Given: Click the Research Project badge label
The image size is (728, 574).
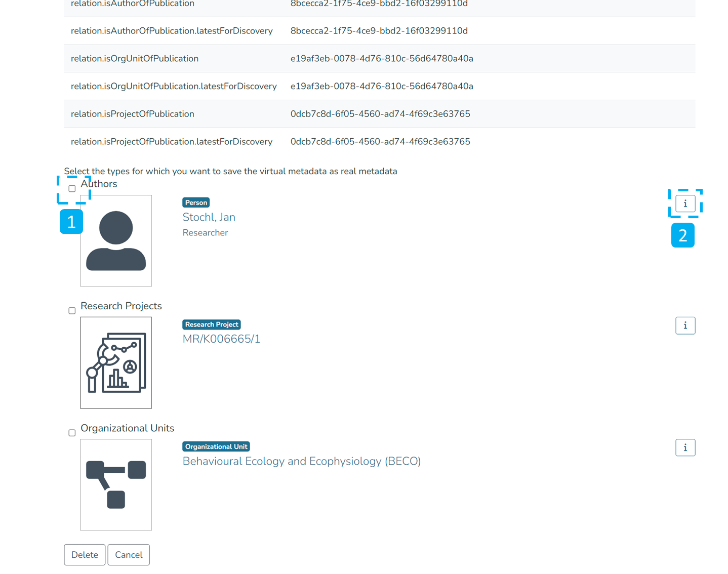Looking at the screenshot, I should click(x=211, y=324).
